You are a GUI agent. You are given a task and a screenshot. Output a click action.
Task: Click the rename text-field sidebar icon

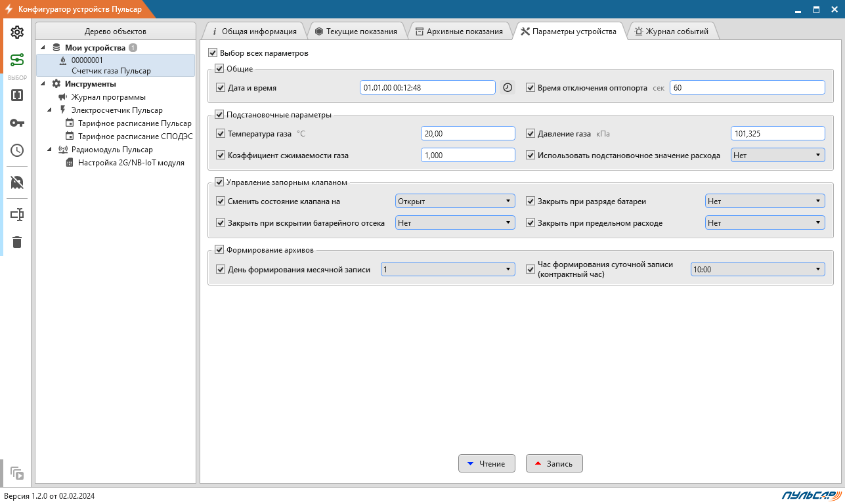pos(17,215)
